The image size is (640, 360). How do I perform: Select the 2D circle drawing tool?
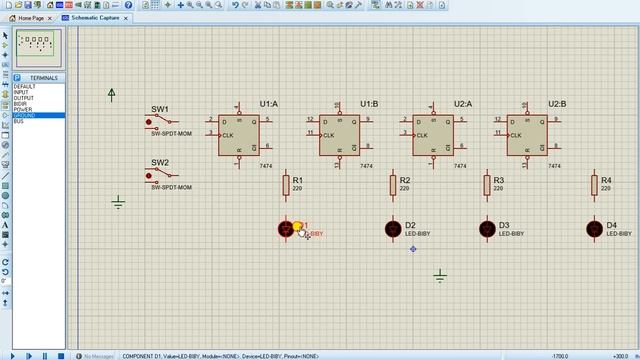point(5,196)
